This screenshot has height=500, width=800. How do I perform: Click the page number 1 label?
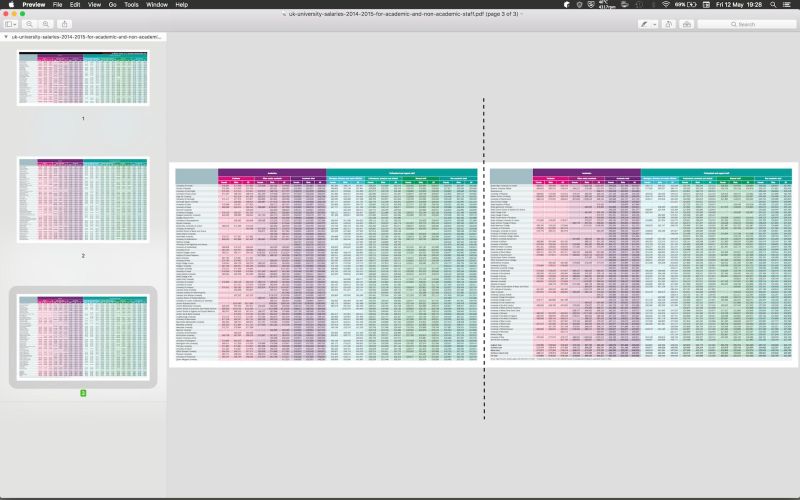[83, 118]
